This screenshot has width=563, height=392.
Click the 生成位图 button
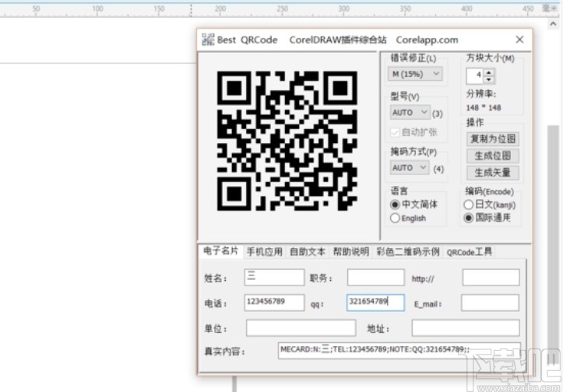[493, 156]
